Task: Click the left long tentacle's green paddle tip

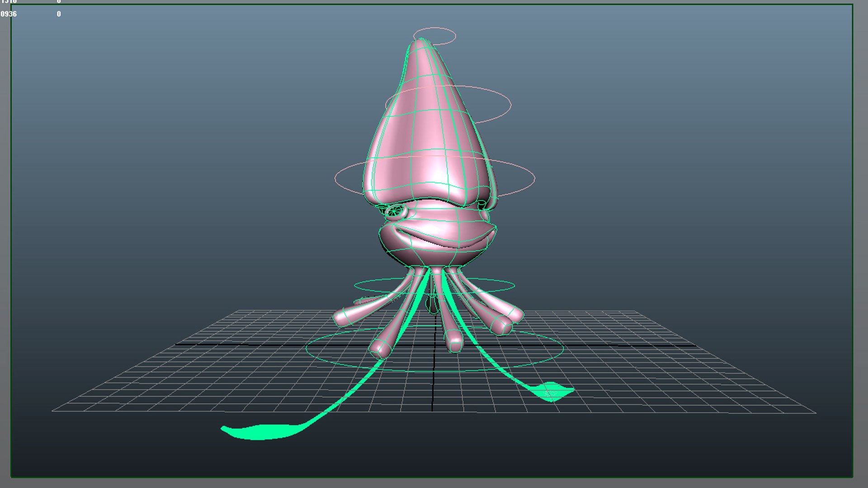Action: point(262,432)
